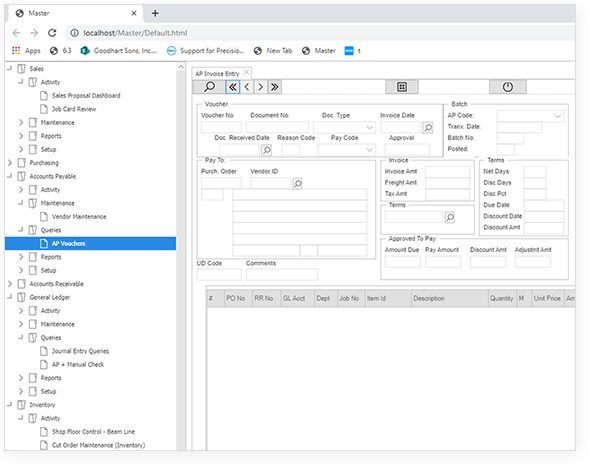The width and height of the screenshot is (589, 464).
Task: Collapse the Inventory tree node
Action: (10, 405)
